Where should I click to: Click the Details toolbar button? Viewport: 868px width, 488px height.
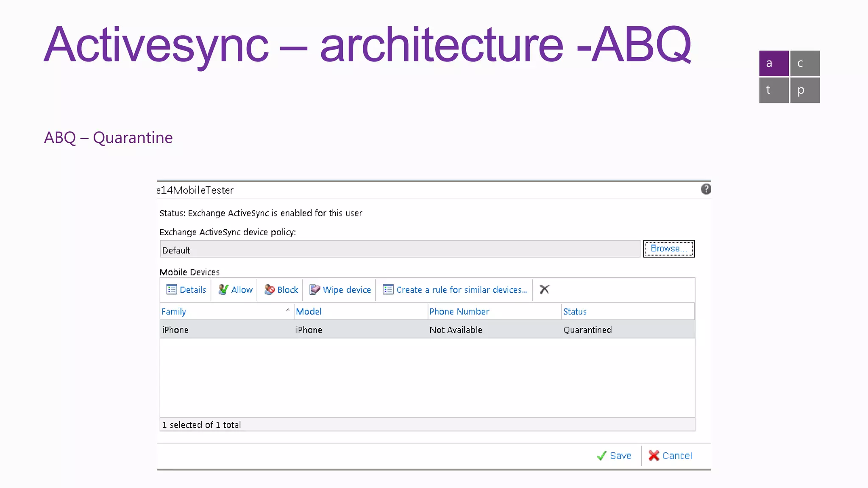[x=186, y=290]
